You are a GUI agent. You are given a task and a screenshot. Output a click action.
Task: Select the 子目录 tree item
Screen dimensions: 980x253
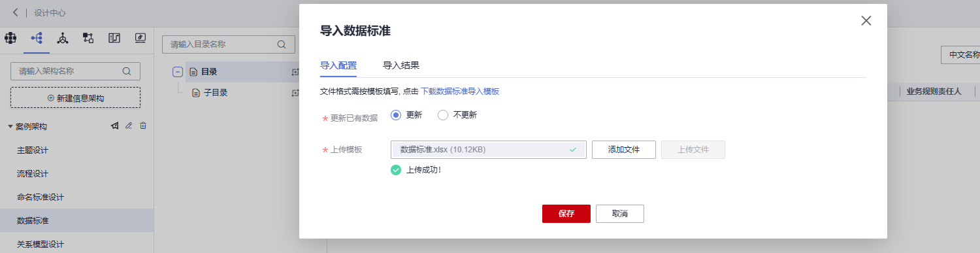click(216, 93)
